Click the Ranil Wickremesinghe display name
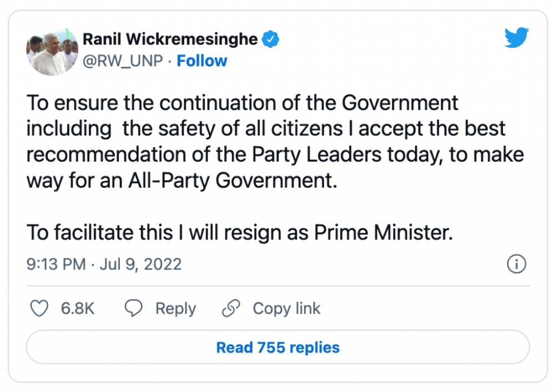The width and height of the screenshot is (555, 392). (170, 39)
